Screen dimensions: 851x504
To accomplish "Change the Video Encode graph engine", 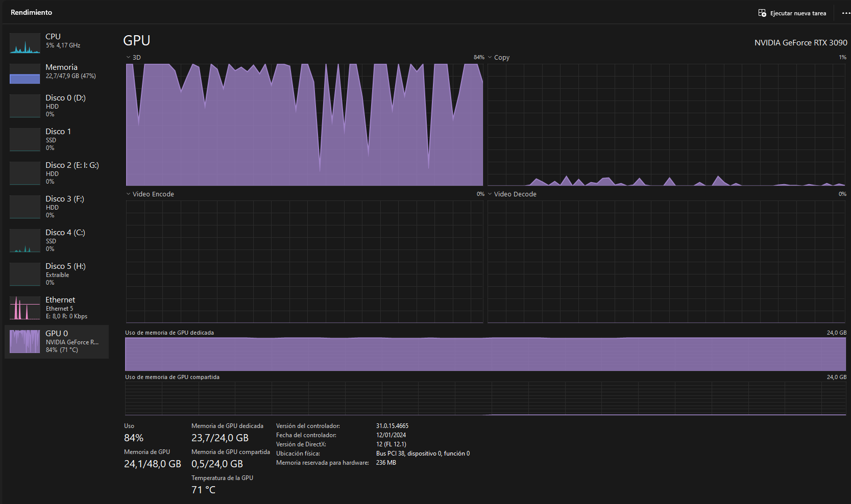I will point(129,194).
